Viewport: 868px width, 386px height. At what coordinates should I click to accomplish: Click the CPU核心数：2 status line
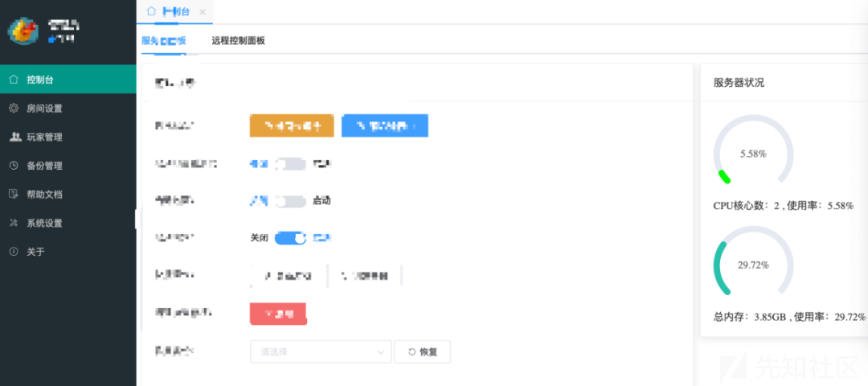coord(784,206)
